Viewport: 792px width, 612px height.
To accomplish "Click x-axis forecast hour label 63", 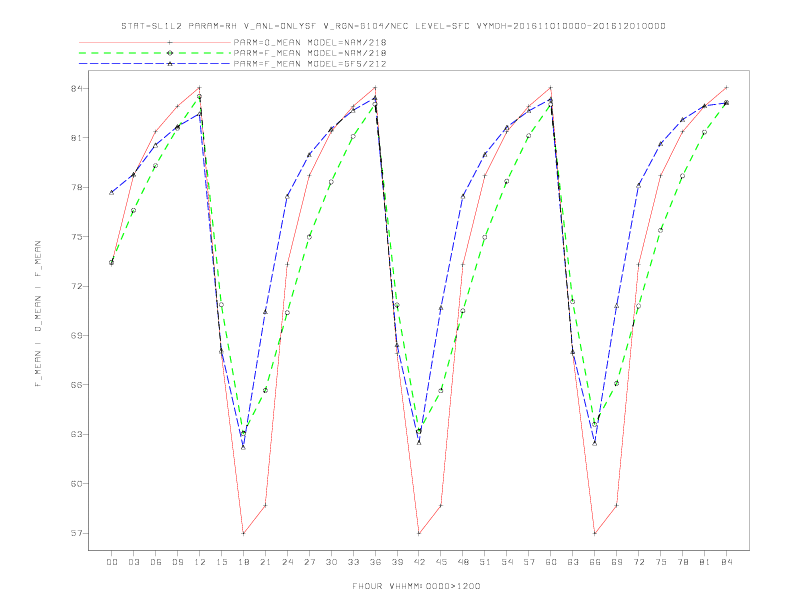I will tap(573, 562).
